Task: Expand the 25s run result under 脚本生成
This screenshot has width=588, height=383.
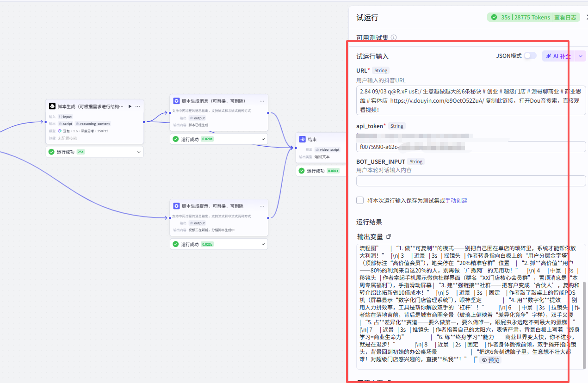Action: click(139, 152)
